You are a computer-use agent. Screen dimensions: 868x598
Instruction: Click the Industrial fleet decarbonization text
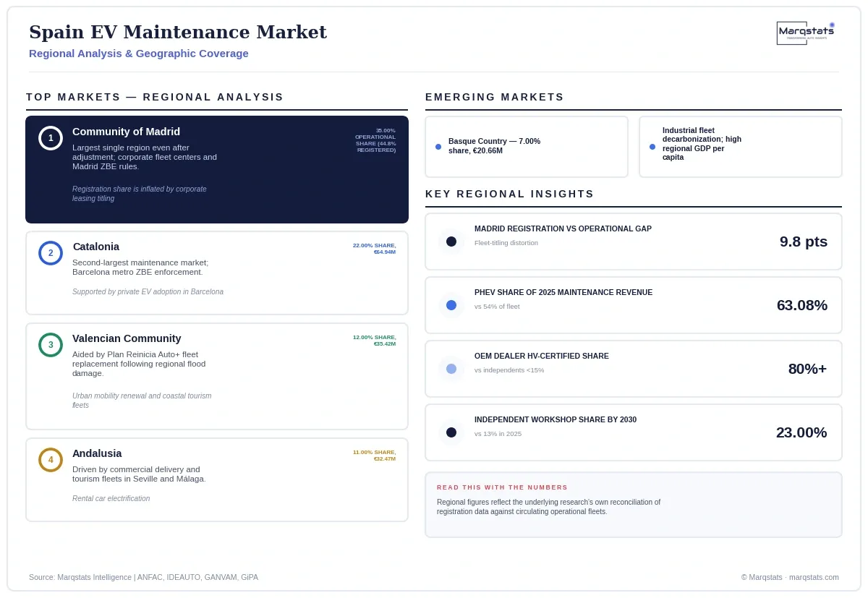(702, 144)
